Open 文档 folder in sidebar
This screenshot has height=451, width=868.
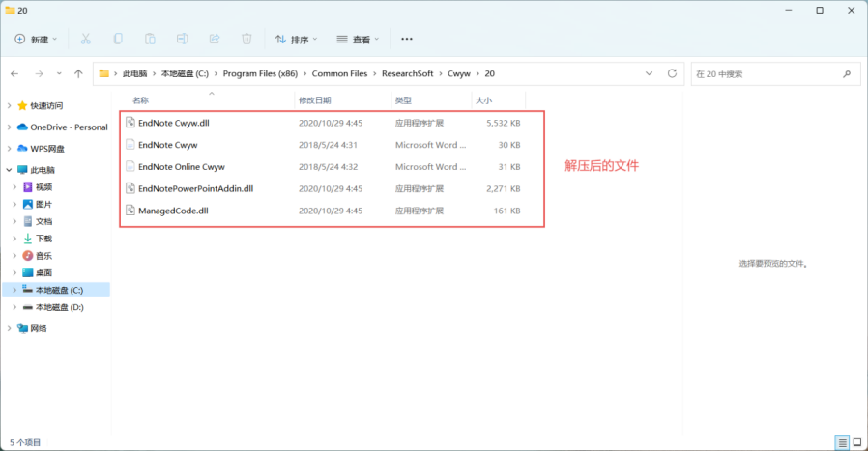pyautogui.click(x=43, y=221)
